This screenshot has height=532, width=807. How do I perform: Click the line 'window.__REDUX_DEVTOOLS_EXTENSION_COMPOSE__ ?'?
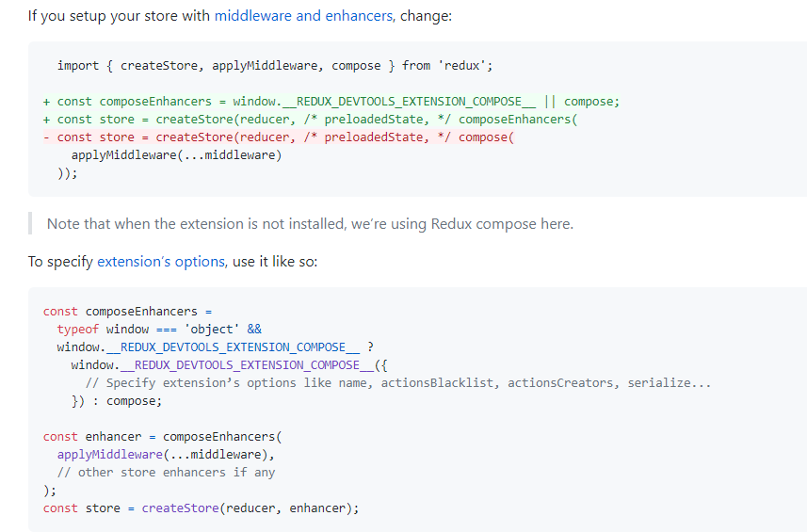tap(216, 347)
